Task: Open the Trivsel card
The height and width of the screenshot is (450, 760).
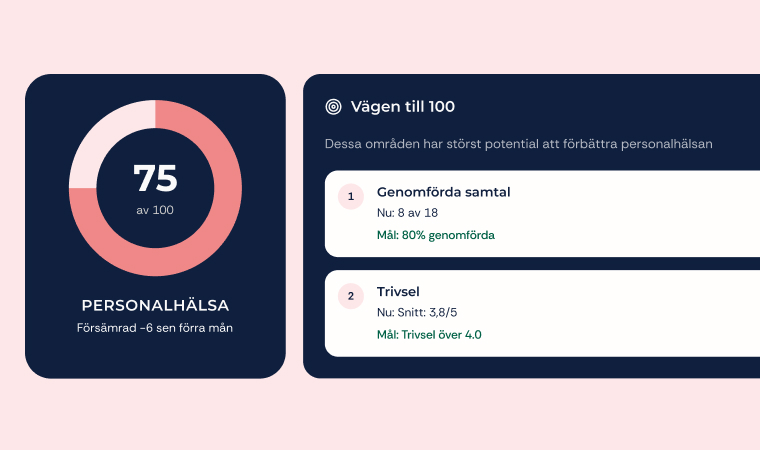Action: pos(542,313)
